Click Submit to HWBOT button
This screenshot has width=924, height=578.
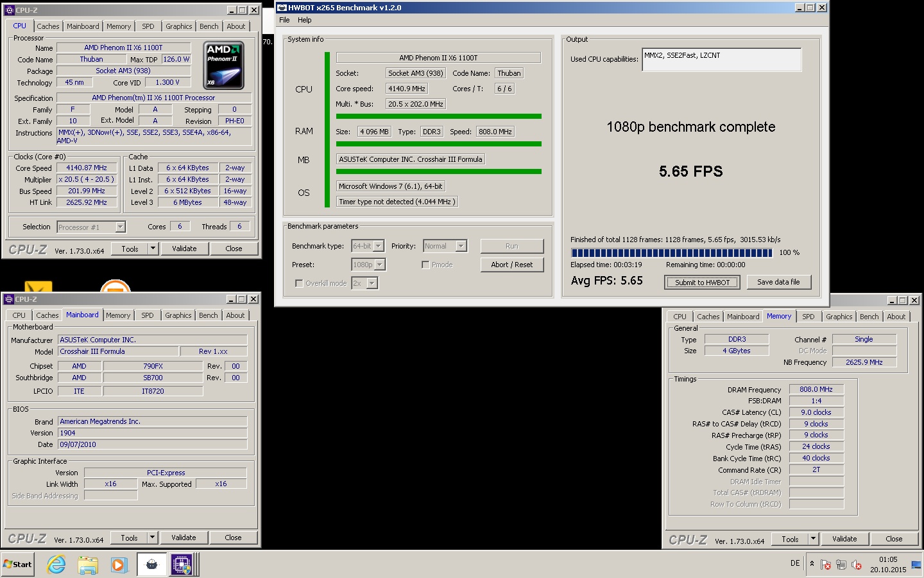click(702, 282)
